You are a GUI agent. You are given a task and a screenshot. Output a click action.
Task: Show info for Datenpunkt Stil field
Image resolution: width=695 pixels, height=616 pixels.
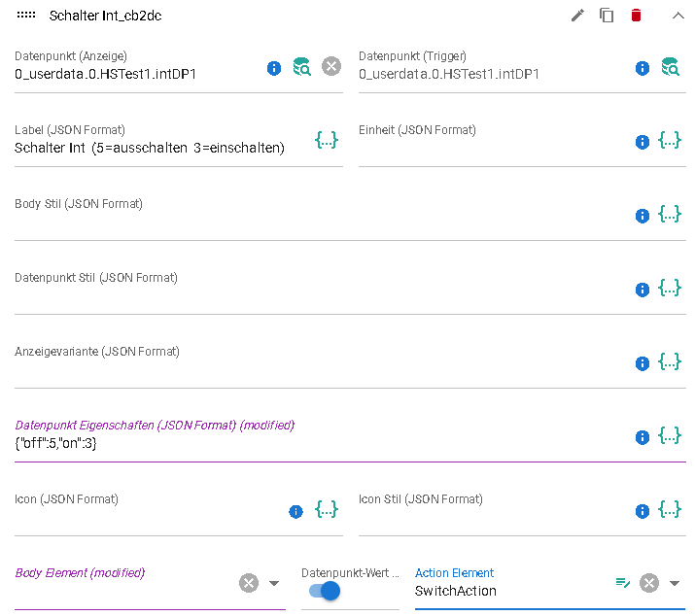(x=642, y=290)
